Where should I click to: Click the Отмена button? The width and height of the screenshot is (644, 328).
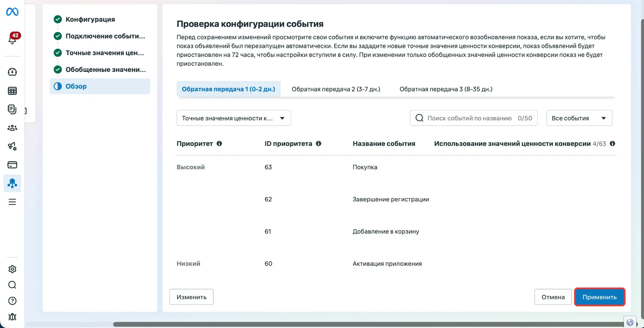pos(553,297)
